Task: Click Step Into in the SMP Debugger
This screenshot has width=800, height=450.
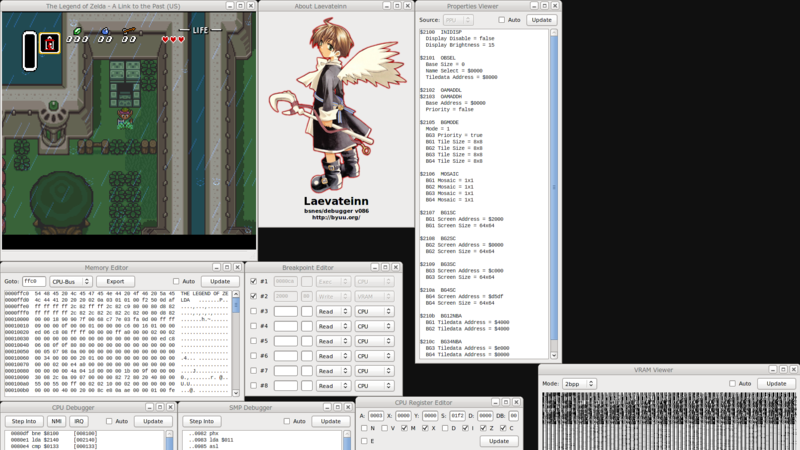Action: (201, 421)
